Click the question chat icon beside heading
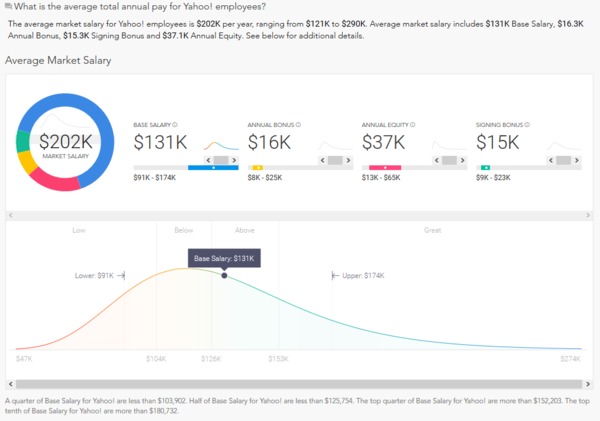 click(x=8, y=6)
